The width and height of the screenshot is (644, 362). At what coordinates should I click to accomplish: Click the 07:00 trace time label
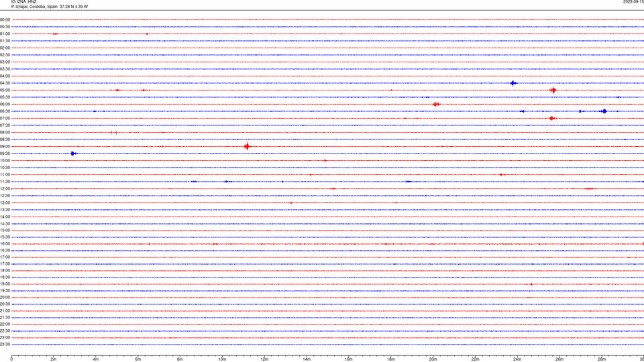[x=5, y=118]
